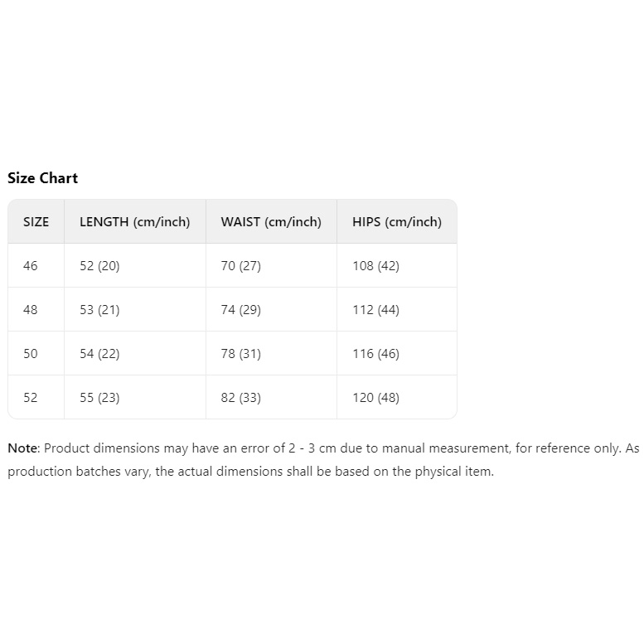Click the bold "Note" label below the table
Image resolution: width=644 pixels, height=644 pixels.
22,448
